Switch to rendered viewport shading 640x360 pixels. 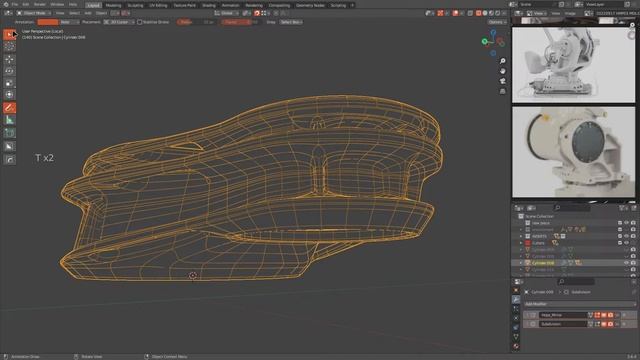click(x=497, y=13)
